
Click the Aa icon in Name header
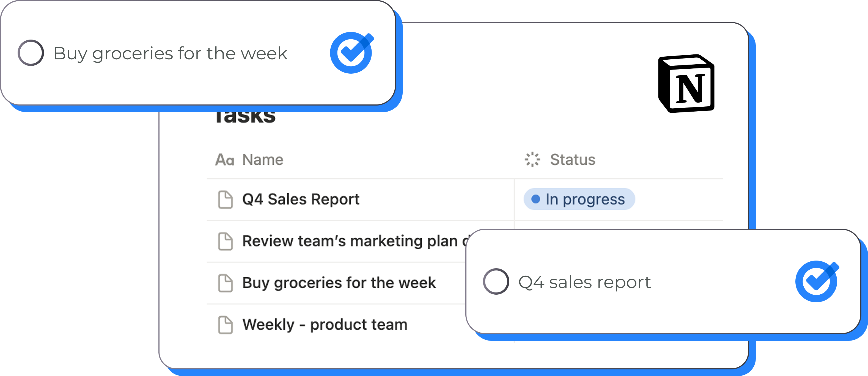coord(224,160)
